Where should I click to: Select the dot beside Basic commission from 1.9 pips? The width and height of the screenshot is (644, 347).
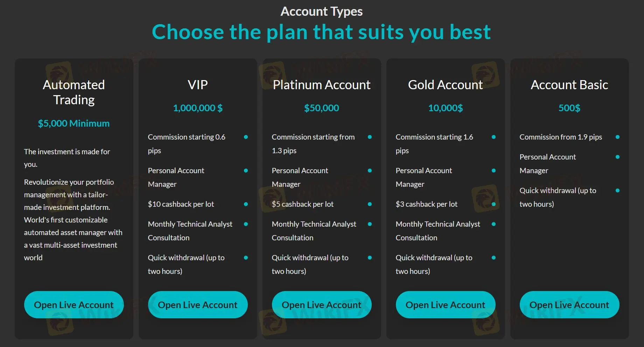[617, 137]
